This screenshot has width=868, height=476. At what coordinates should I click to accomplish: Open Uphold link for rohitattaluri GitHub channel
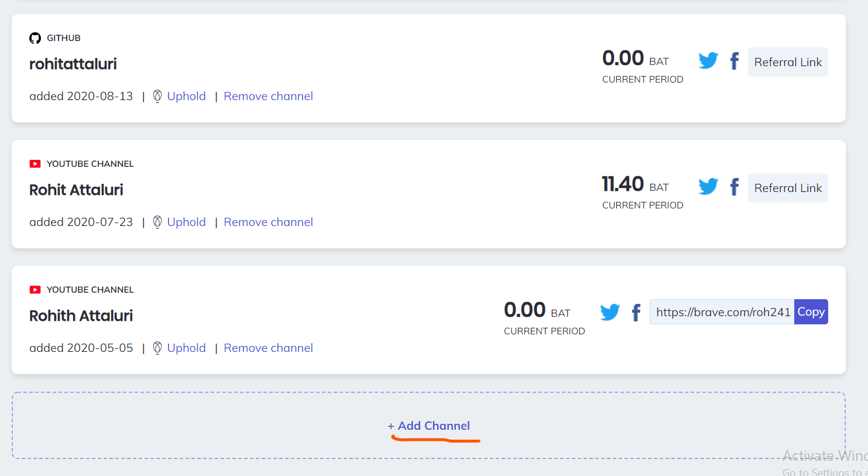(186, 96)
